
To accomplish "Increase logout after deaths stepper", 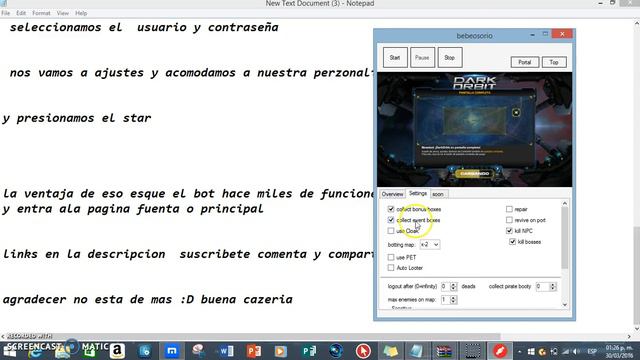I will click(453, 284).
